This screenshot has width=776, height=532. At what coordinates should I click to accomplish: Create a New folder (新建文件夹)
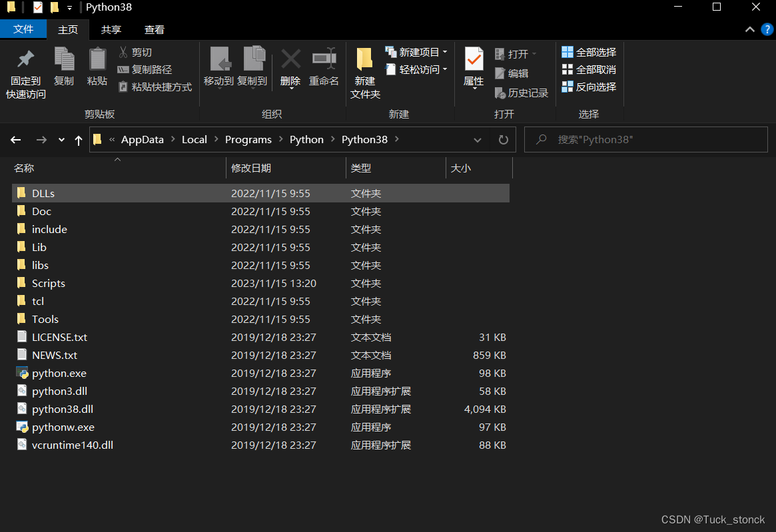point(365,73)
